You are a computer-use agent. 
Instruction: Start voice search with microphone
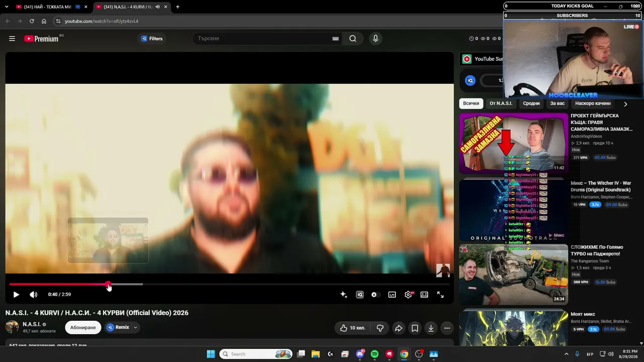coord(375,39)
